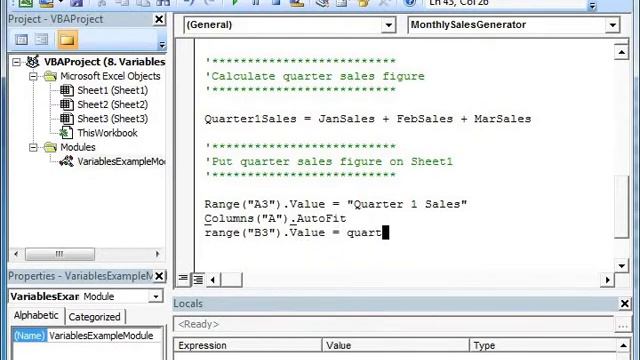Collapse the VBAProject root node
Viewport: 640px width, 360px height.
pos(16,62)
